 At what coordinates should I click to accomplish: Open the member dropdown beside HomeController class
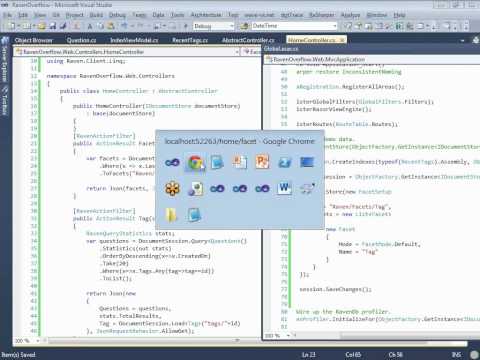coord(252,52)
